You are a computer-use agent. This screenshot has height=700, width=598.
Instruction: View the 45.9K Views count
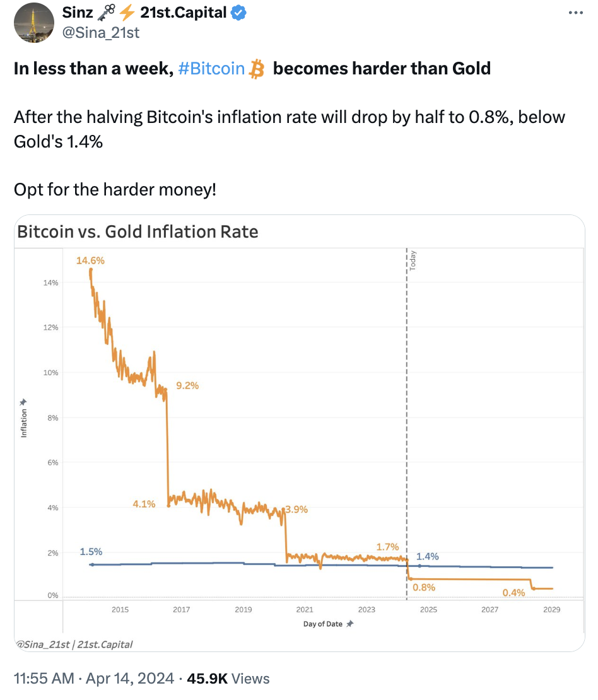[228, 678]
